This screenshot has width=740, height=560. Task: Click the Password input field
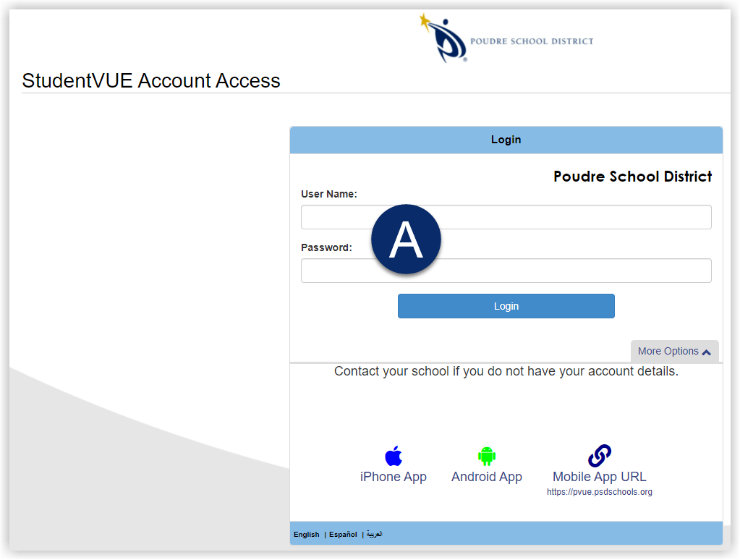pos(506,271)
